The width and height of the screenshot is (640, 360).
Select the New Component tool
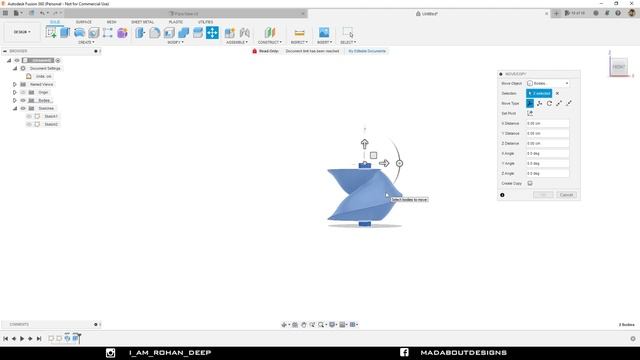pyautogui.click(x=230, y=33)
